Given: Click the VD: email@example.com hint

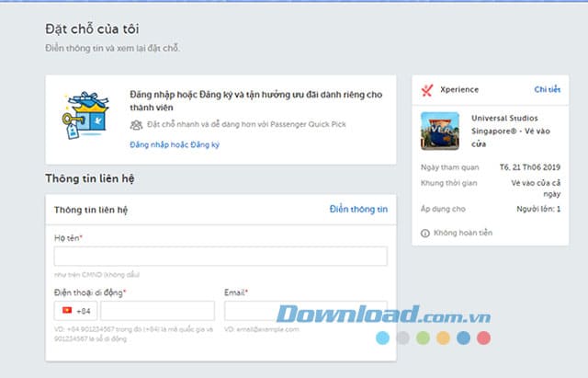Looking at the screenshot, I should coord(262,329).
